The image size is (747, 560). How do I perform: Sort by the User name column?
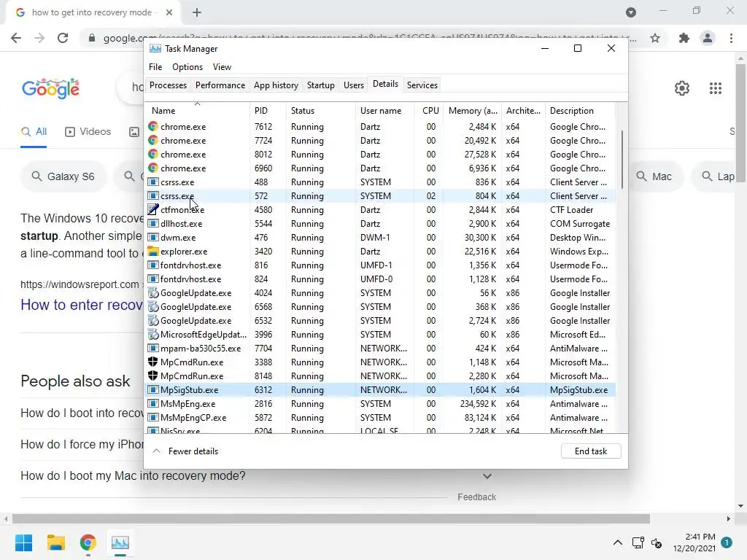tap(384, 111)
